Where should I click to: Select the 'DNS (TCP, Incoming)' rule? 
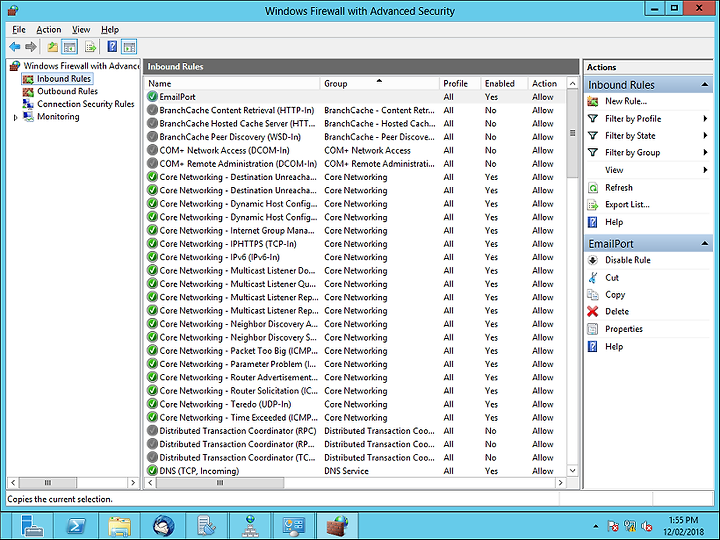point(356,471)
